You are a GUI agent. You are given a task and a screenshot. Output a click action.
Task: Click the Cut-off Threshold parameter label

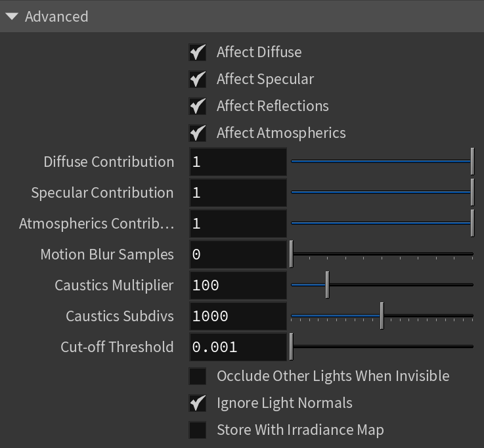tap(117, 347)
